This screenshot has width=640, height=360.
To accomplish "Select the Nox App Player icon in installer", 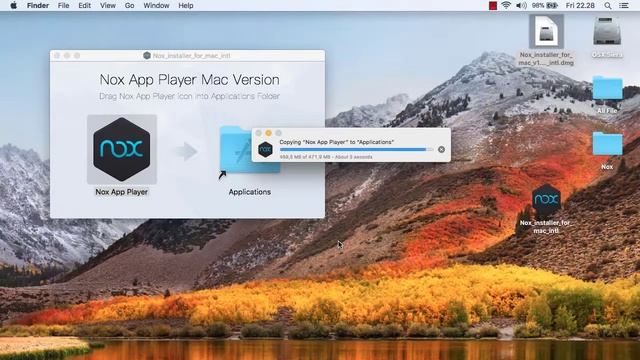I will (x=122, y=149).
